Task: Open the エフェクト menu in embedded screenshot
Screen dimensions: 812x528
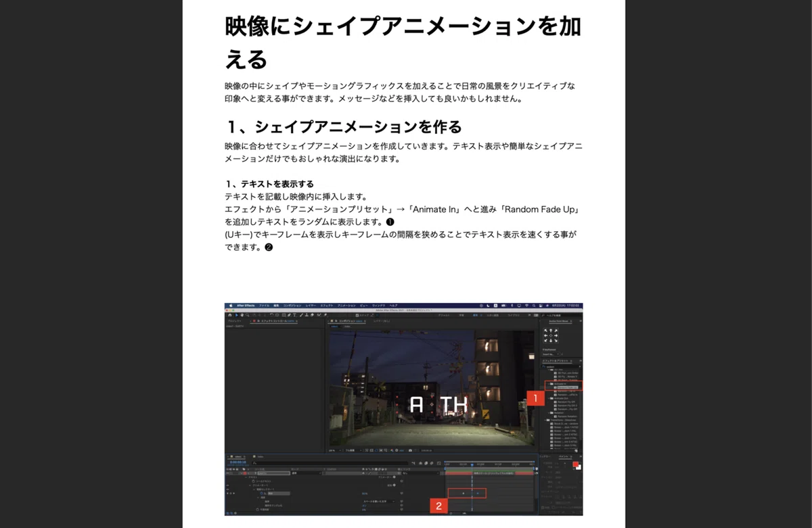Action: coord(327,306)
